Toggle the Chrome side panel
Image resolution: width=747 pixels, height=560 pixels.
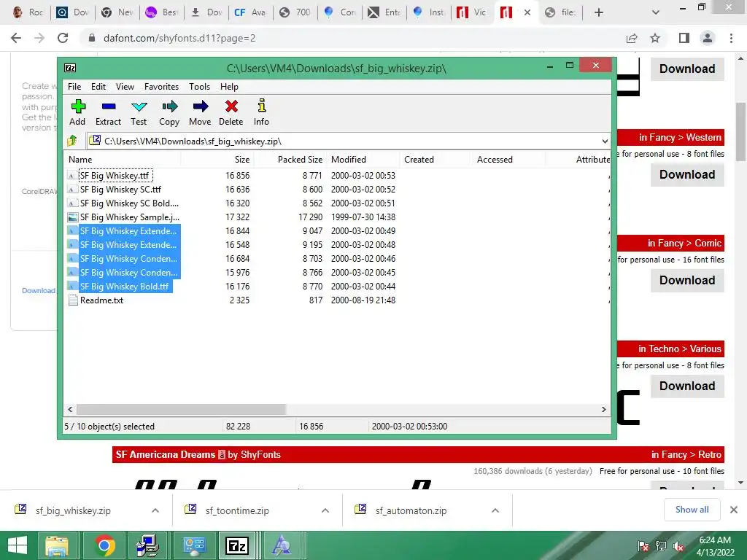[684, 38]
